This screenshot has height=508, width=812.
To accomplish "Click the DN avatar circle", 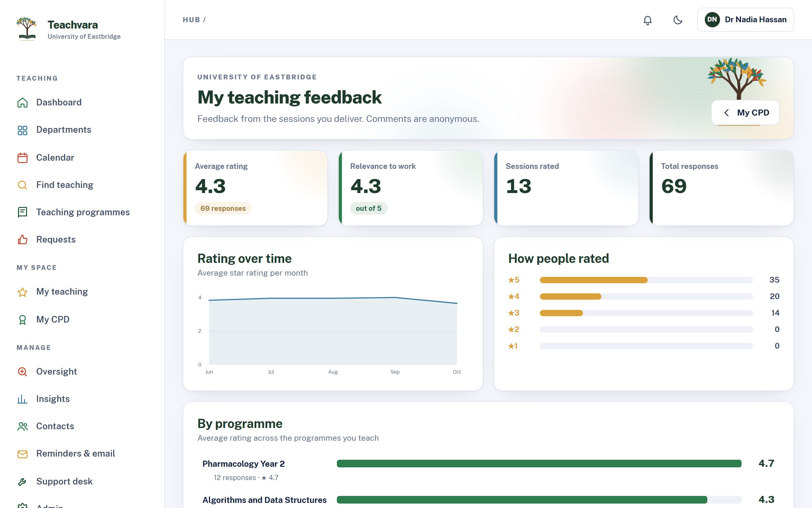I will pyautogui.click(x=712, y=20).
